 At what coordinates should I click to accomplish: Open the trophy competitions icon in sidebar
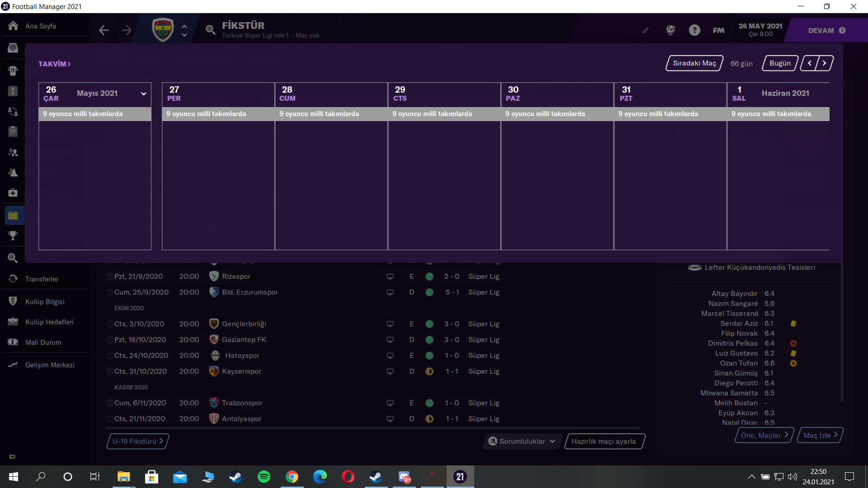13,235
